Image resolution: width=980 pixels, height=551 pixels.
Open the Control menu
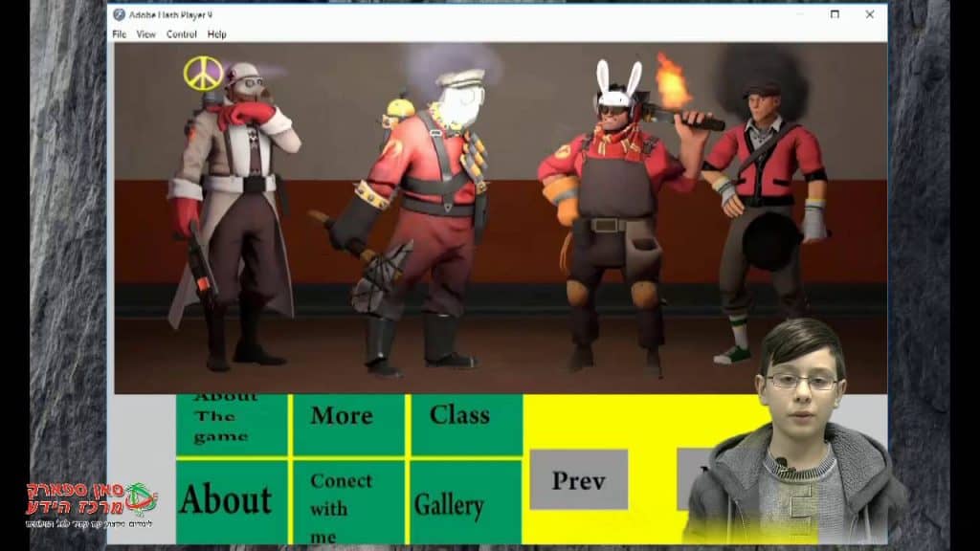pos(181,34)
